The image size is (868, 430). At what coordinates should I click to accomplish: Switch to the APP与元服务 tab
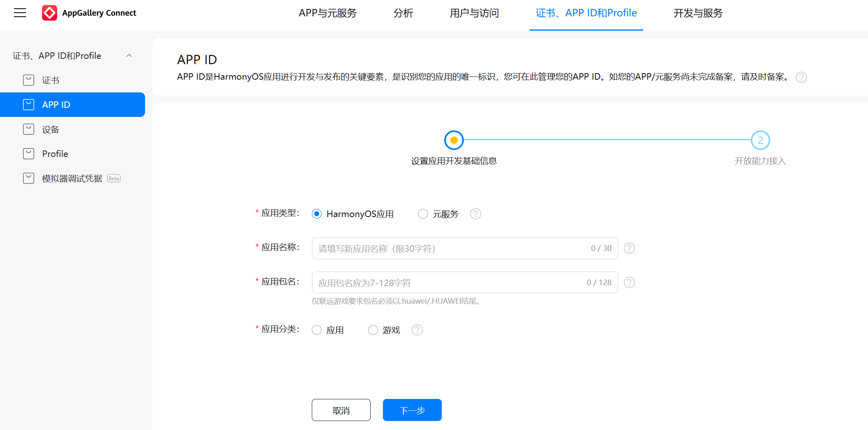coord(327,13)
